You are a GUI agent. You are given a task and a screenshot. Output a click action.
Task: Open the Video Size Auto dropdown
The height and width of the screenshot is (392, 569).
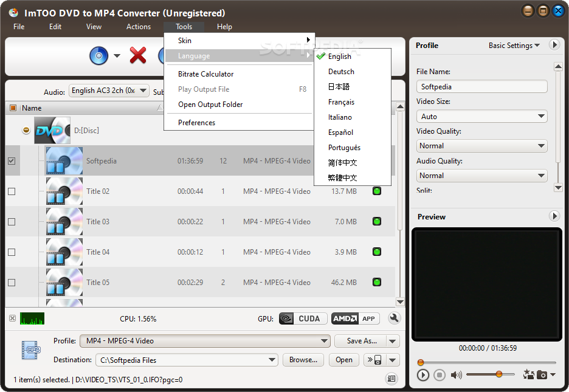[x=481, y=117]
